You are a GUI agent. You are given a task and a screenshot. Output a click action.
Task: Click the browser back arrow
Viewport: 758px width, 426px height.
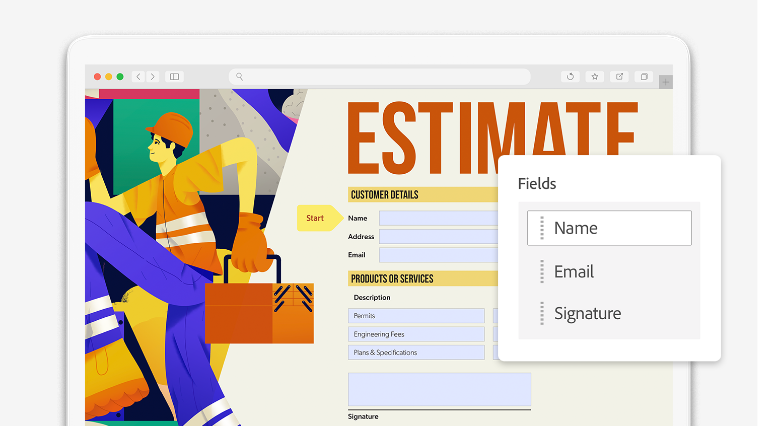pos(138,76)
